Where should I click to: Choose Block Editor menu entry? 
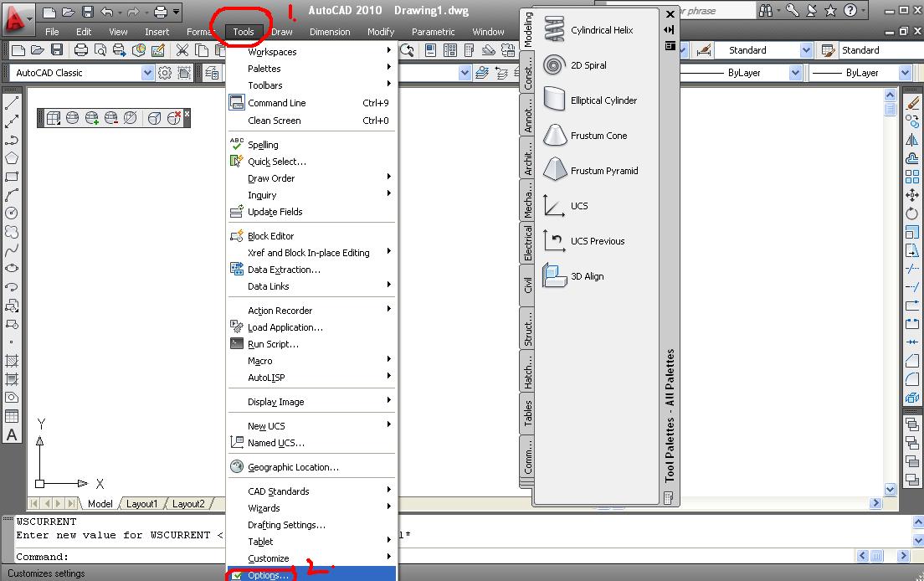click(x=311, y=236)
